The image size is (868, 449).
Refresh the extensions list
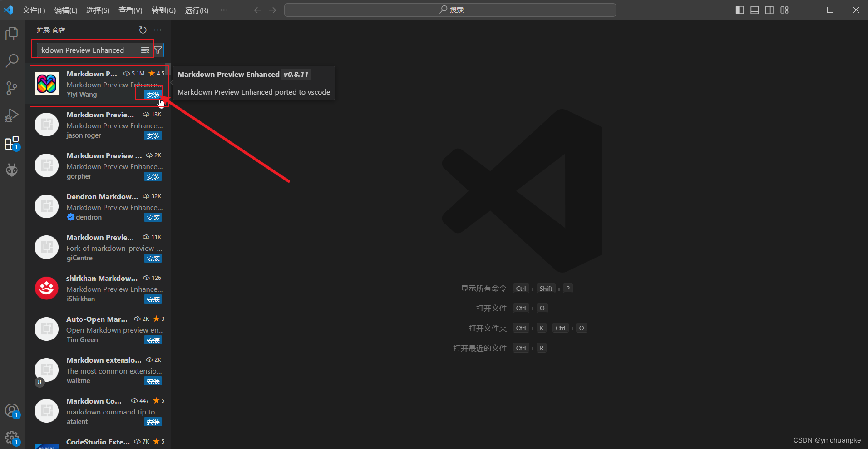pyautogui.click(x=143, y=30)
